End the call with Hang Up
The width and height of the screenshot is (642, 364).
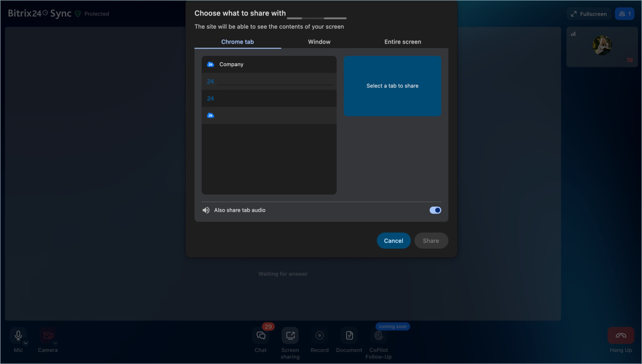click(620, 335)
